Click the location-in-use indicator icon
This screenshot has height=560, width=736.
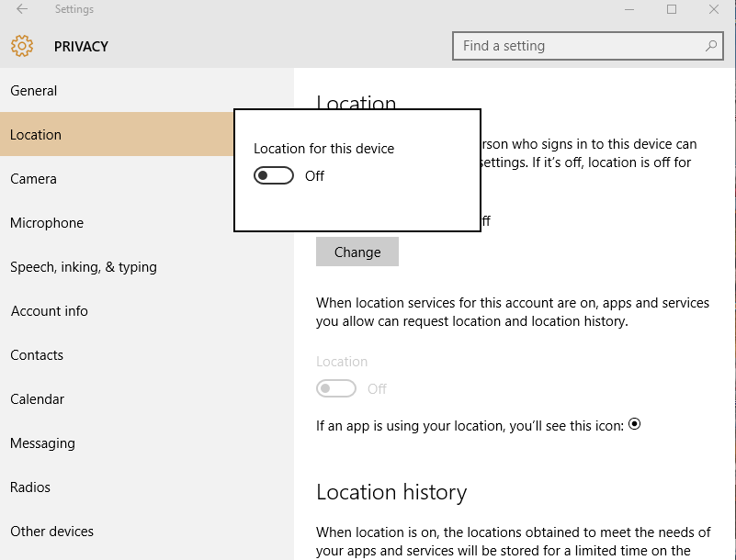[634, 425]
